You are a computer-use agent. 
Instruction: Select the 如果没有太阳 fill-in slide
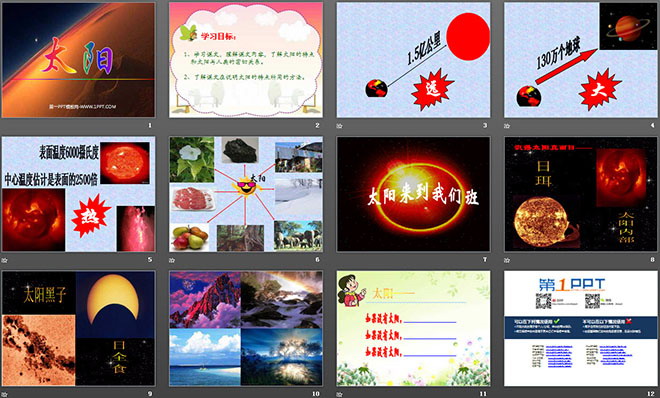[413, 328]
